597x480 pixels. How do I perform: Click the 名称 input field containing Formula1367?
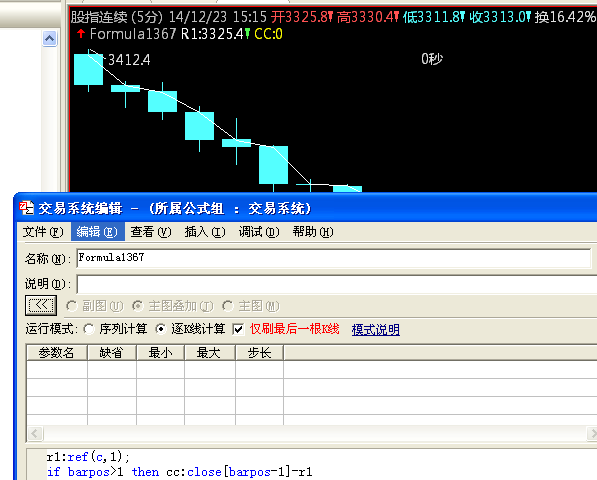click(334, 258)
